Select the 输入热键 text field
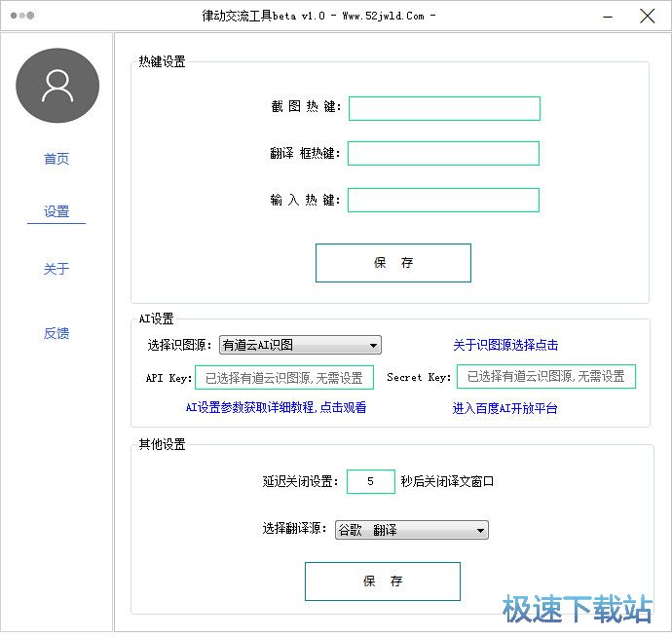The height and width of the screenshot is (638, 672). [x=443, y=200]
